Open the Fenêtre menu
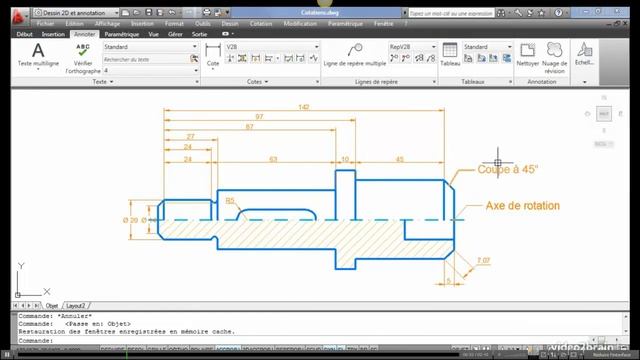This screenshot has width=640, height=360. (x=383, y=24)
